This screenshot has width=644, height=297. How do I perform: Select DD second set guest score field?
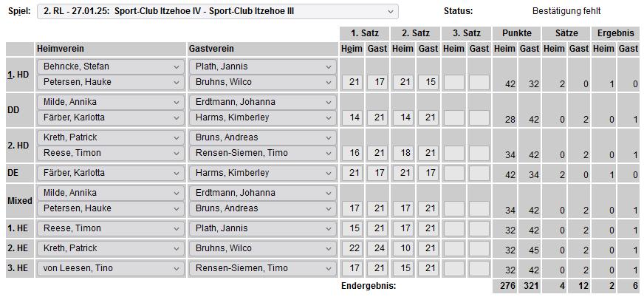point(428,117)
